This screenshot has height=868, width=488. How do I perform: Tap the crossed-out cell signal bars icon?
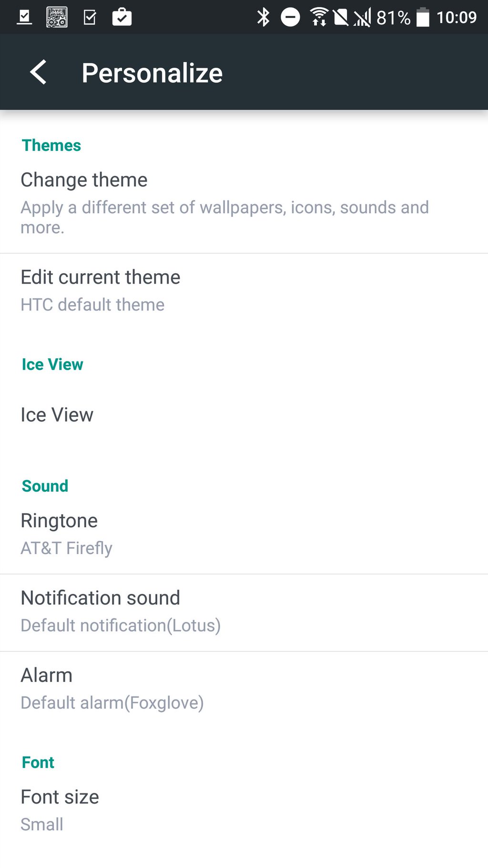362,18
